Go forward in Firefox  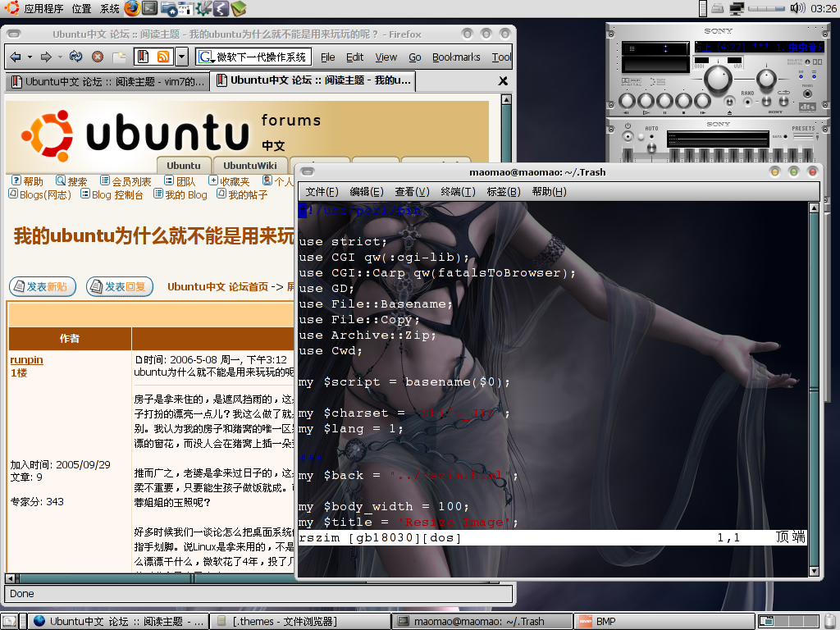point(46,57)
